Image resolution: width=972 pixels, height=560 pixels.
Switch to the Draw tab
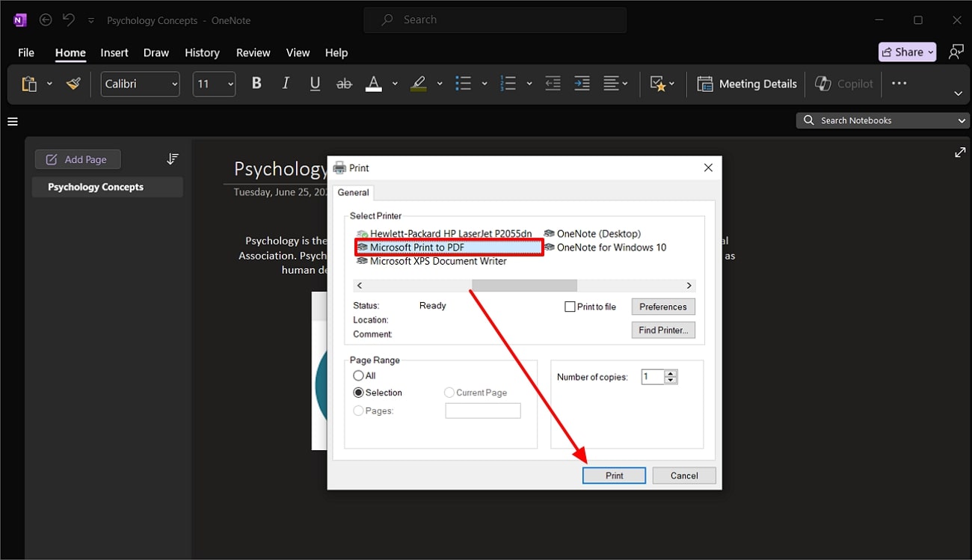[x=156, y=52]
